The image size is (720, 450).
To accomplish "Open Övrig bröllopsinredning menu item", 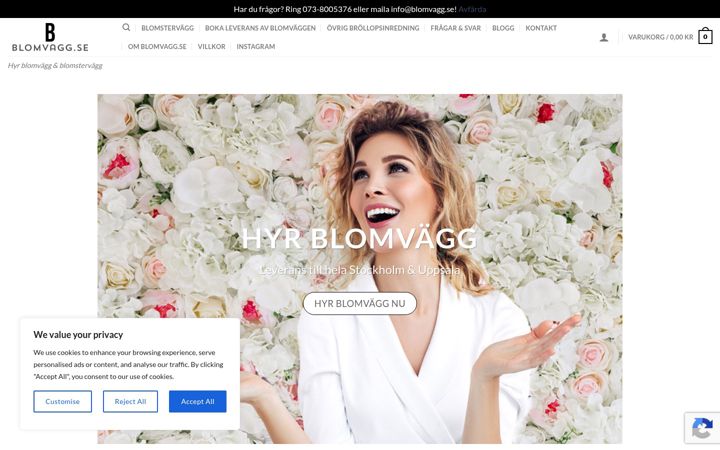I will 373,28.
